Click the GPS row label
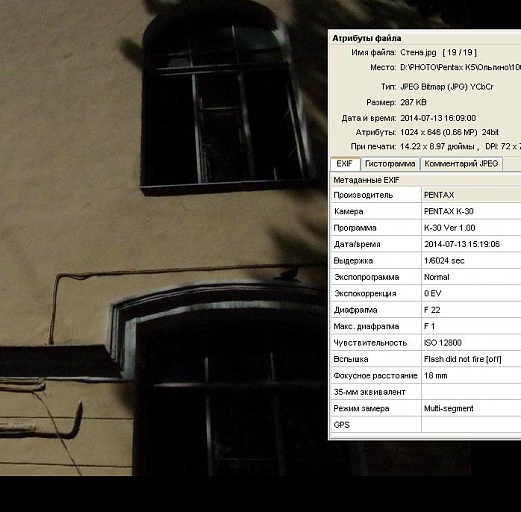This screenshot has width=521, height=512. tap(342, 425)
